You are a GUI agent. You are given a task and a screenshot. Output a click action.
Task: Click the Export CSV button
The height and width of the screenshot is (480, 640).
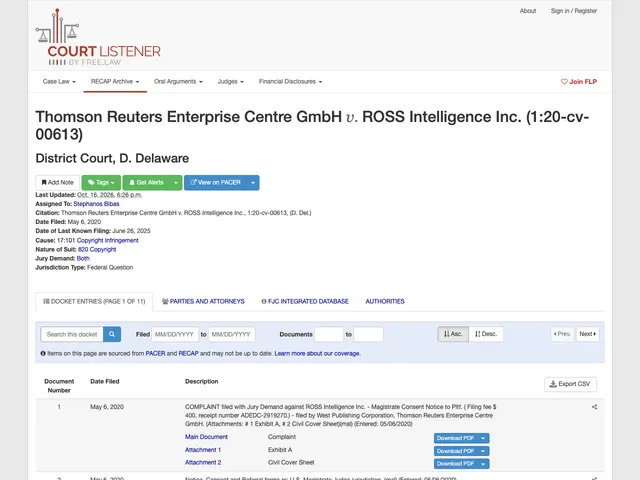(570, 384)
